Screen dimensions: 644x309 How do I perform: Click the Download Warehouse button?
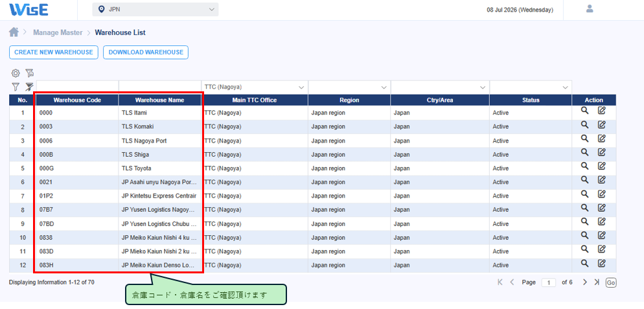coord(146,52)
